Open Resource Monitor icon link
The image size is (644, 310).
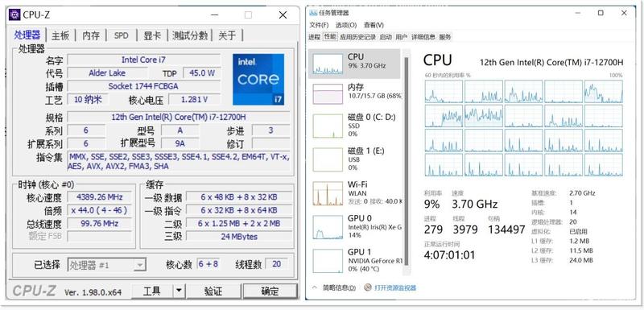tap(368, 287)
